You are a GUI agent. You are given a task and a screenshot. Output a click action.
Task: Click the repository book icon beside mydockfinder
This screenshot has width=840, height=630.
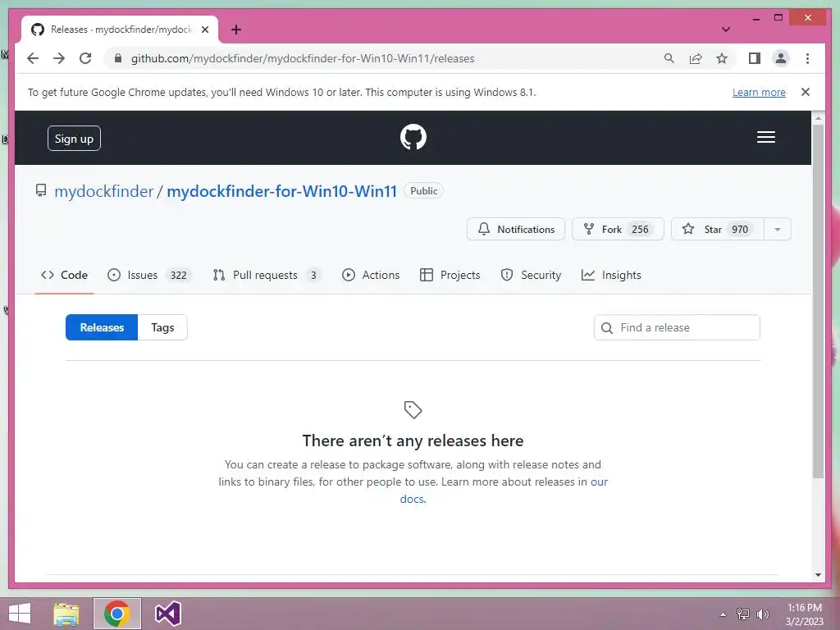[x=41, y=190]
